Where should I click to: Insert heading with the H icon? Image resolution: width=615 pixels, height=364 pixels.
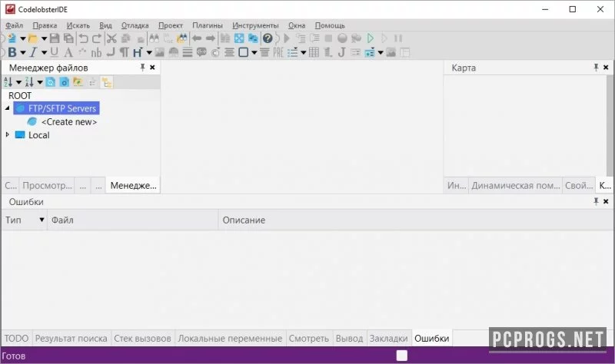pyautogui.click(x=138, y=52)
